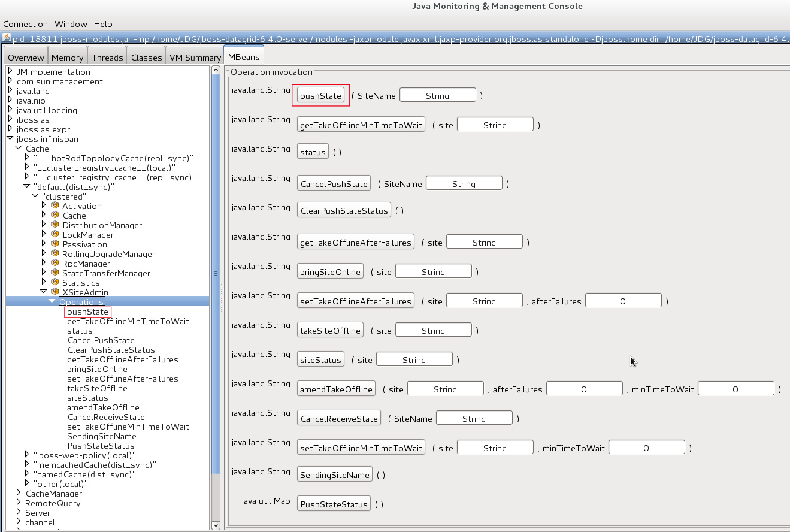Viewport: 790px width, 532px height.
Task: Switch to the Threads tab
Action: pyautogui.click(x=107, y=58)
